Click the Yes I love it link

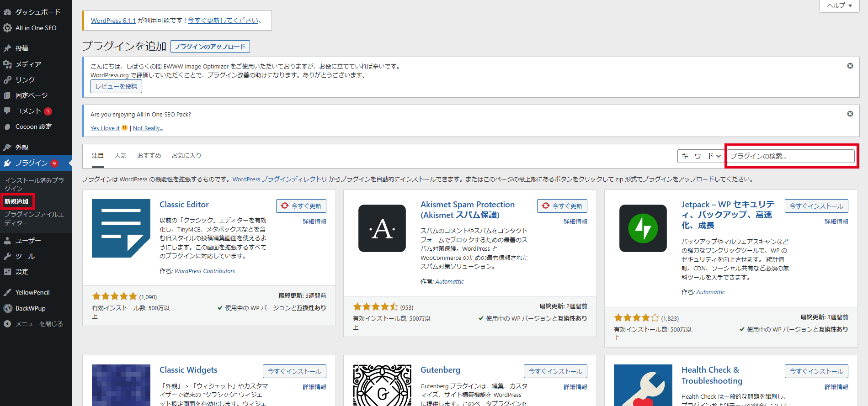(x=105, y=128)
